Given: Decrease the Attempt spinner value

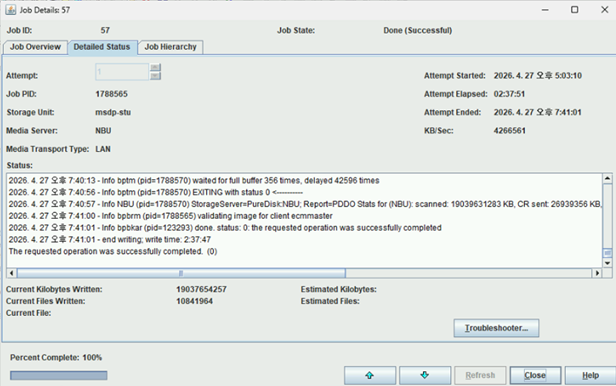Looking at the screenshot, I should point(156,76).
